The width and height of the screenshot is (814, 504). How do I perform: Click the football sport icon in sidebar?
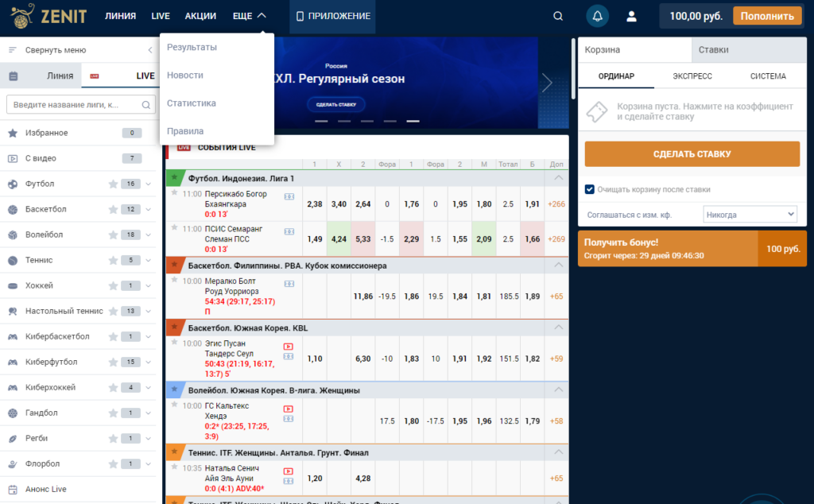coord(13,184)
